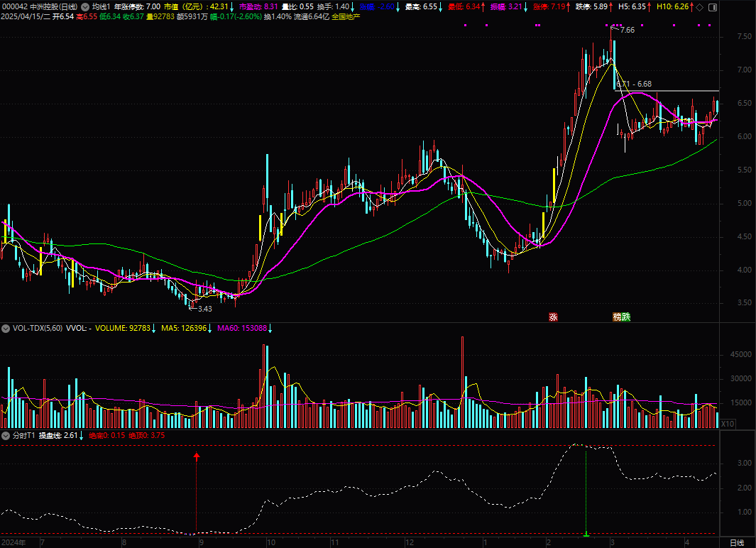Click the H10: 6.26 readout
The height and width of the screenshot is (548, 756).
point(672,7)
